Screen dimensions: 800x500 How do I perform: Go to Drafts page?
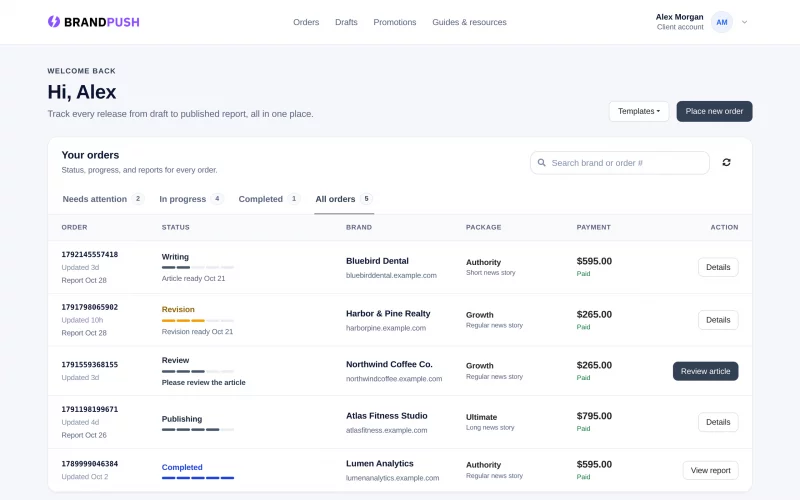coord(346,22)
